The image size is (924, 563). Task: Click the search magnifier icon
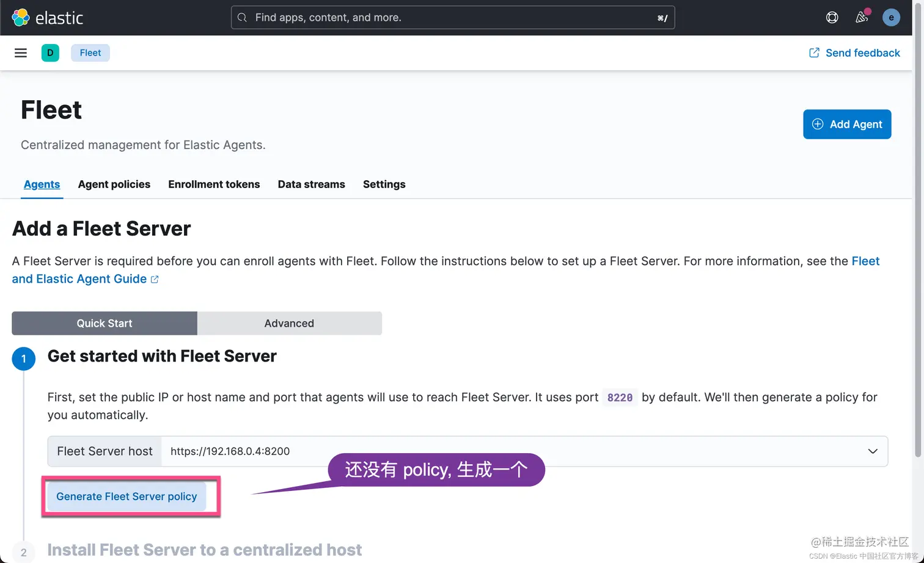click(x=242, y=18)
